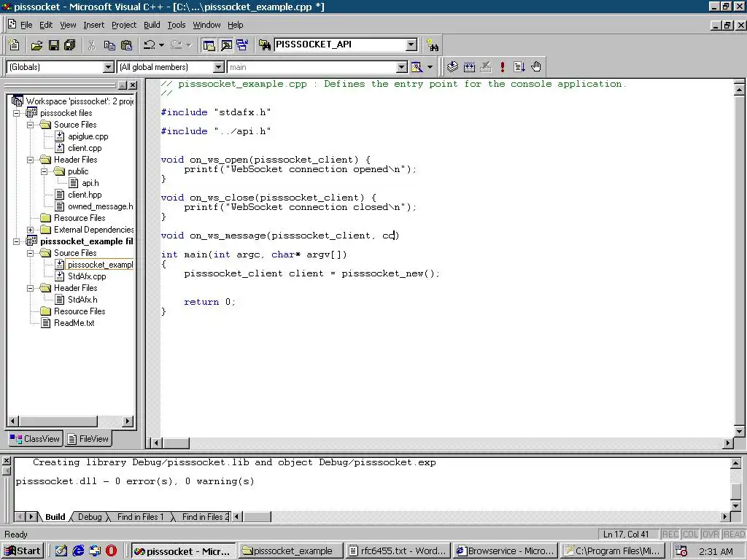Screen dimensions: 747x560
Task: Switch to the FileView tab
Action: coord(88,439)
